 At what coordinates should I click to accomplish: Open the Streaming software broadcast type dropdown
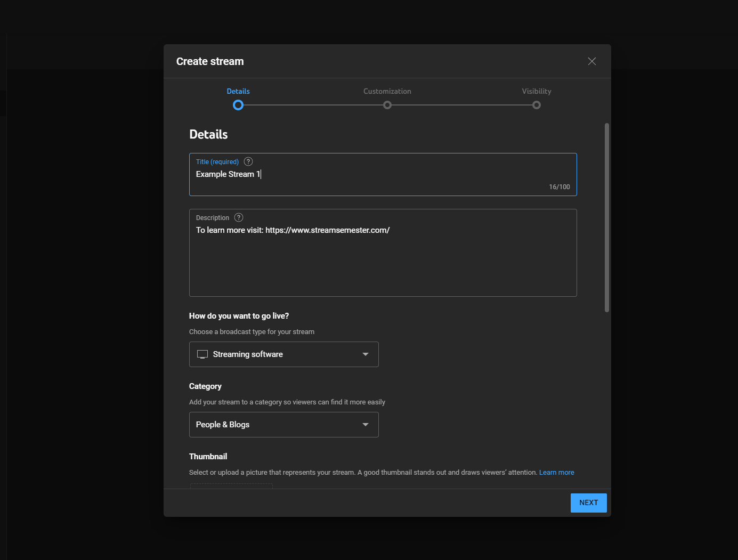click(283, 354)
